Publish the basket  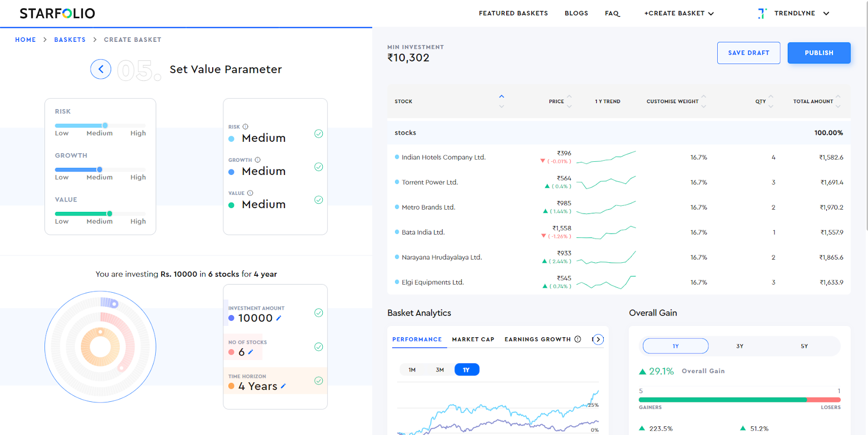coord(819,53)
